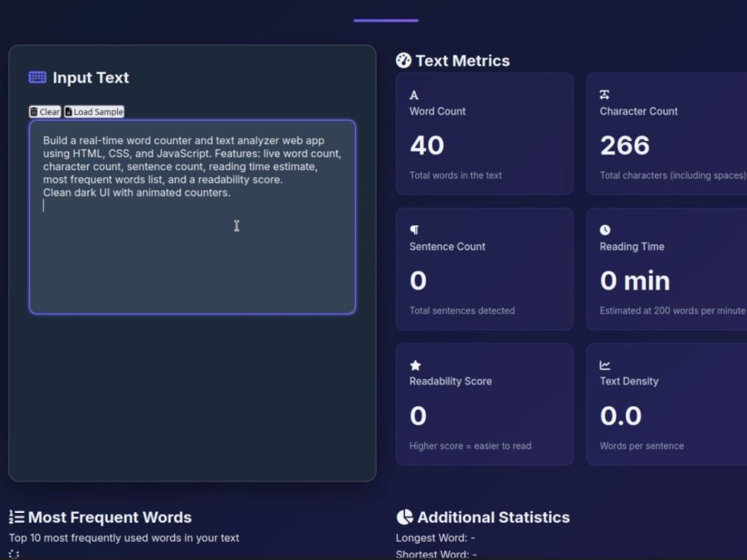Click the Word Count label
This screenshot has width=747, height=560.
(x=437, y=111)
